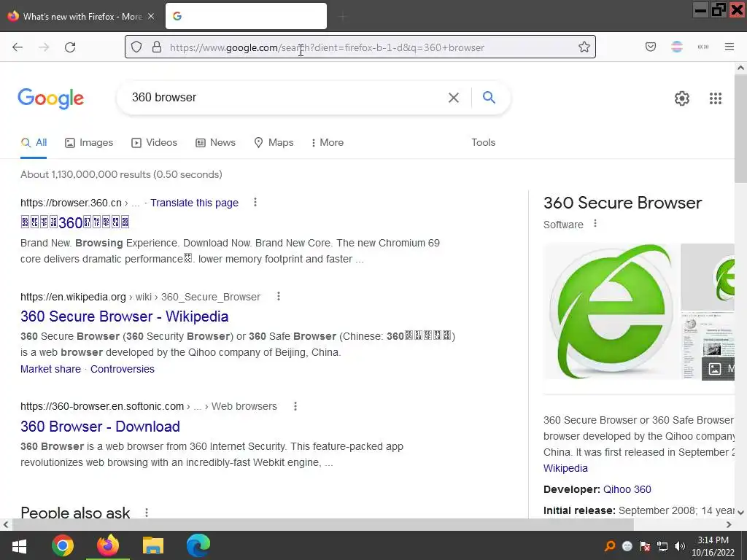Image resolution: width=747 pixels, height=560 pixels.
Task: Click the horizontal scrollbar right arrow
Action: [x=729, y=524]
